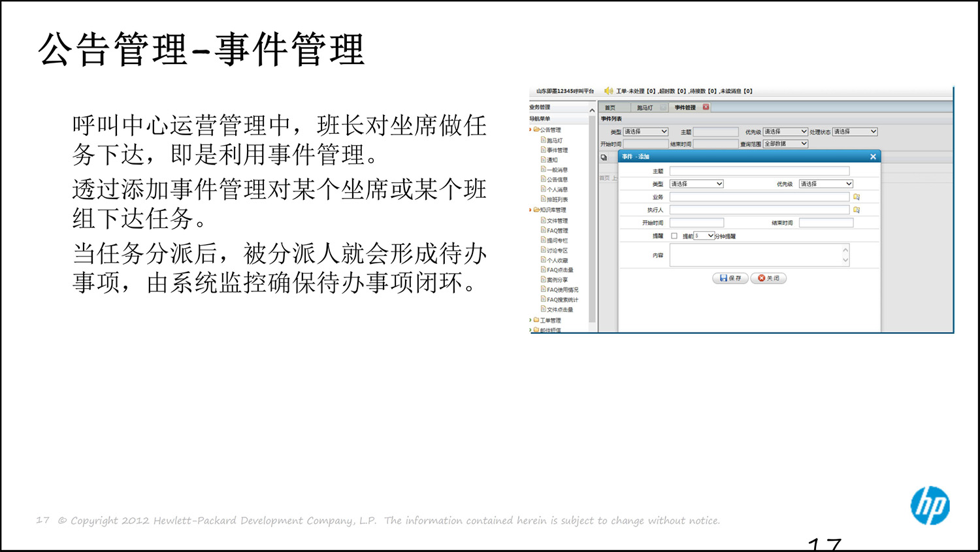980x552 pixels.
Task: Click the 公告管理 folder icon in sidebar
Action: 536,130
